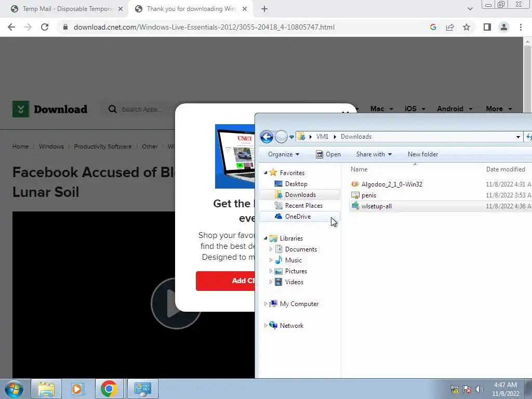Open a new Chrome tab
Viewport: 532px width, 399px height.
[x=264, y=9]
